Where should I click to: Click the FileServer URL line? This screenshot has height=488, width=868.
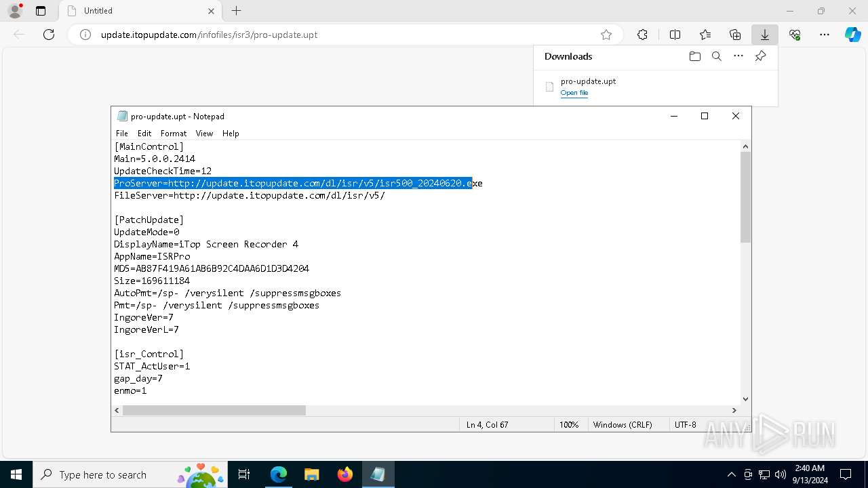[250, 195]
